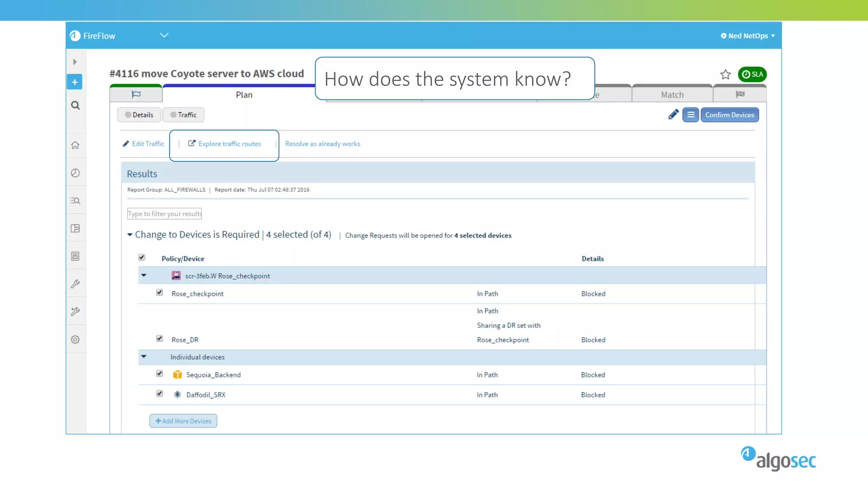
Task: Open the dashboard pie chart icon
Action: [75, 173]
